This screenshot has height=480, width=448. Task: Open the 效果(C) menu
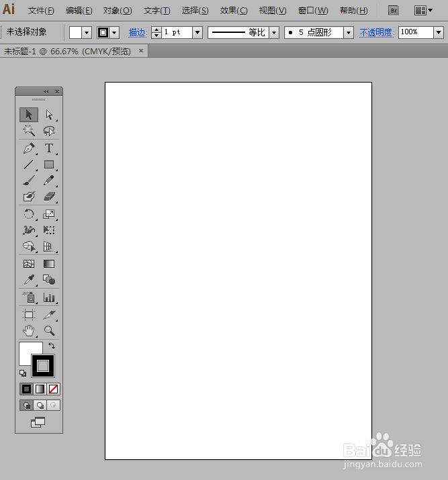pyautogui.click(x=234, y=11)
